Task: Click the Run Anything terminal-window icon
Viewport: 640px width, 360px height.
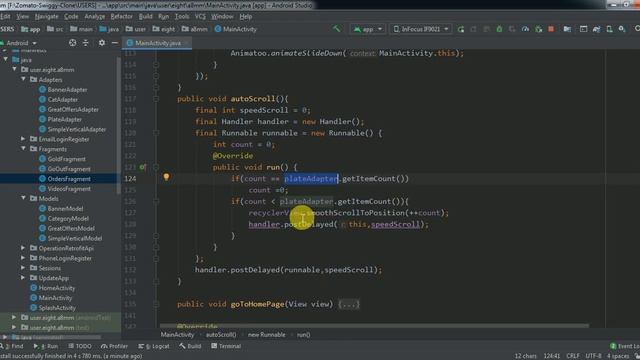Action: [x=584, y=29]
